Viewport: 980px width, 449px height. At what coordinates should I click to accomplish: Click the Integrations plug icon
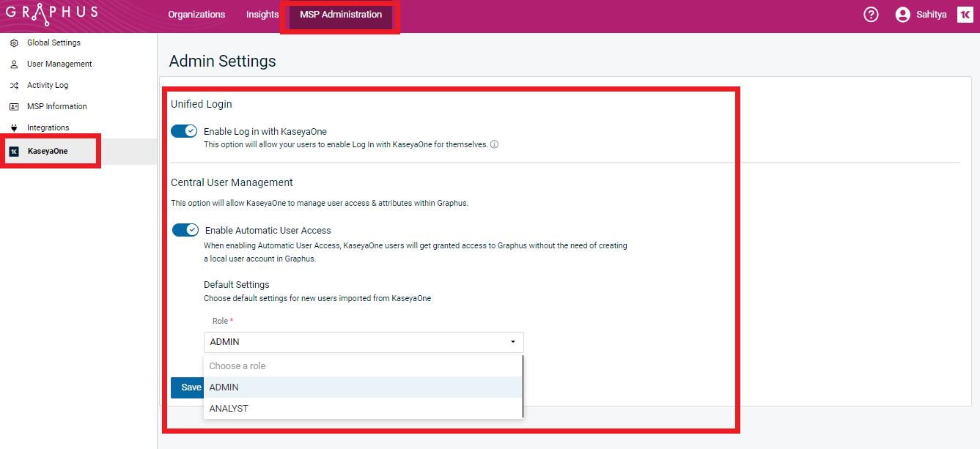click(14, 128)
